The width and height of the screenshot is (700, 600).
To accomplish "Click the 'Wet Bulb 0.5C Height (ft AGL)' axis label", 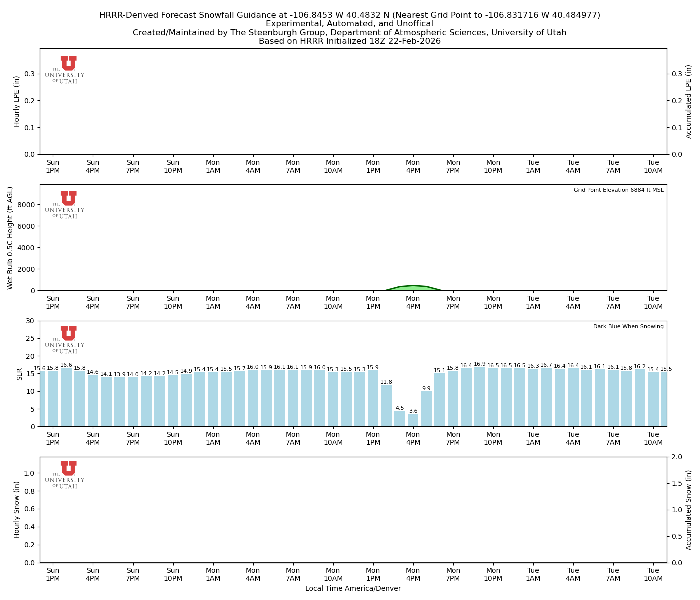I will (10, 238).
